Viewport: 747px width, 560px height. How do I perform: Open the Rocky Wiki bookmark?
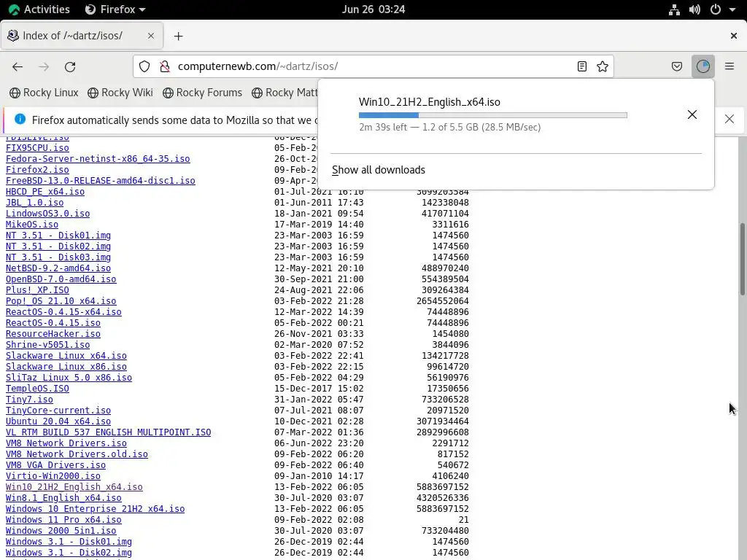120,93
